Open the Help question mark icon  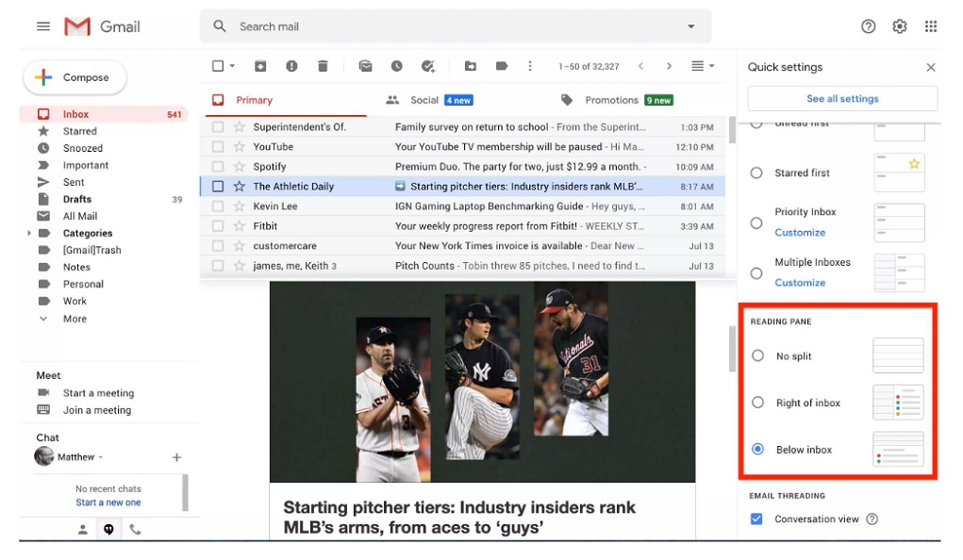coord(868,26)
